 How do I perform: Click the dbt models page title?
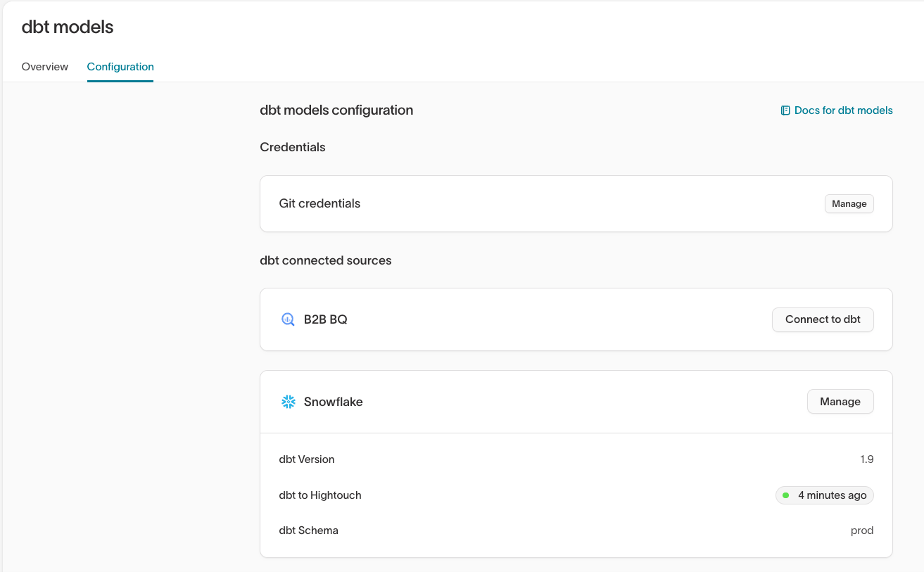point(68,27)
